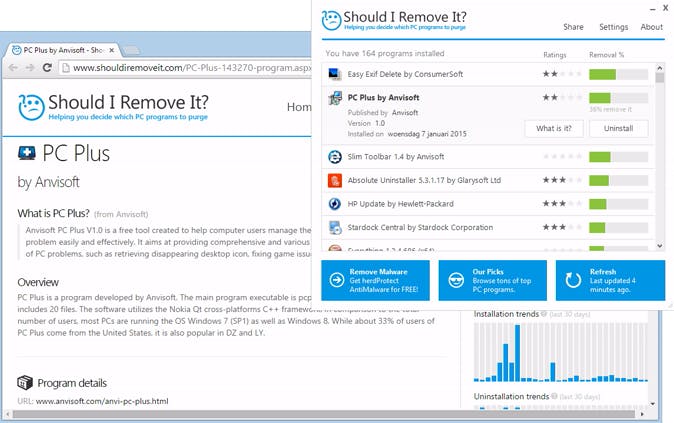The image size is (674, 423).
Task: Click the Our Picks tile
Action: [493, 280]
